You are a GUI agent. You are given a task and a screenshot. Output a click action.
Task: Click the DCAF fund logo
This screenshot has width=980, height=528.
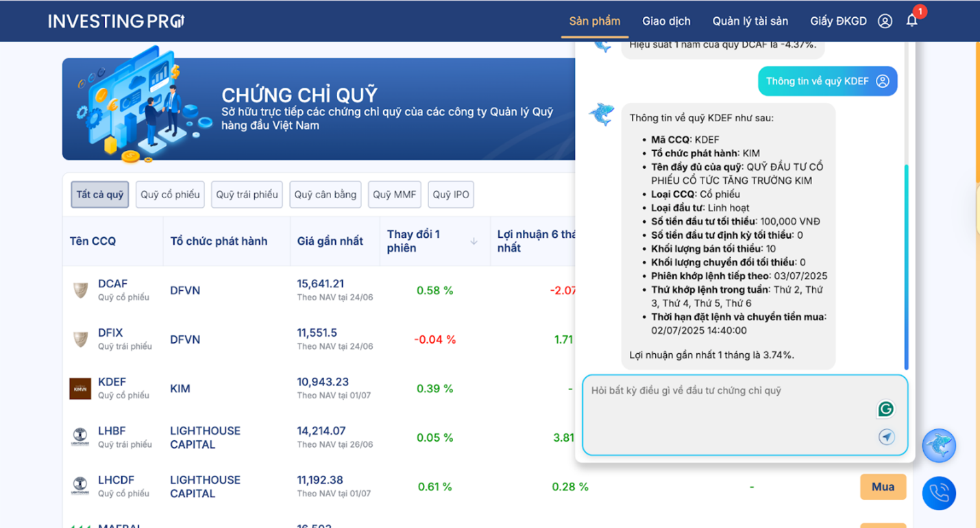pyautogui.click(x=81, y=291)
